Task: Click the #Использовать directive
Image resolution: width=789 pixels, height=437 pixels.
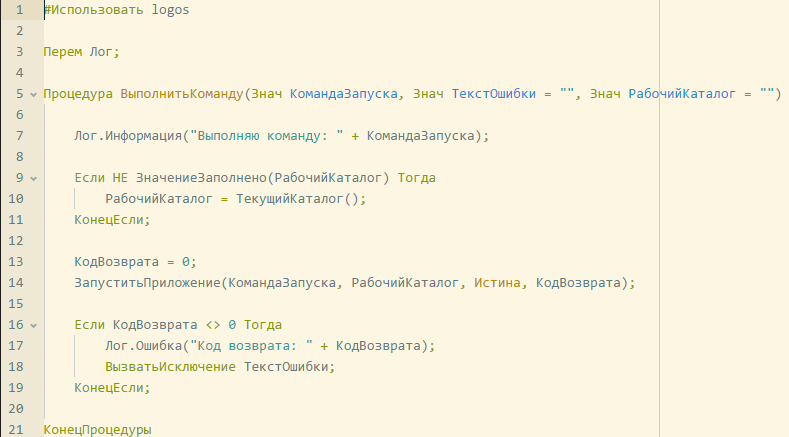Action: pyautogui.click(x=93, y=10)
